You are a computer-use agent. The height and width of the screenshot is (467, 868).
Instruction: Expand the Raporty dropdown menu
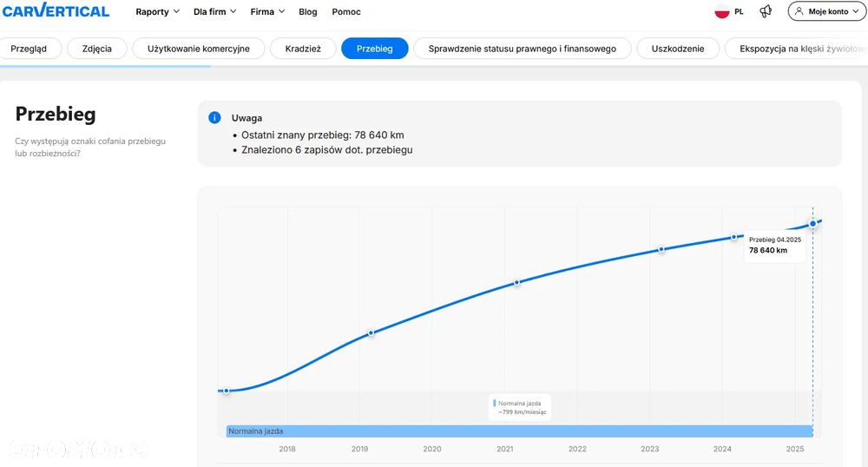[x=157, y=12]
